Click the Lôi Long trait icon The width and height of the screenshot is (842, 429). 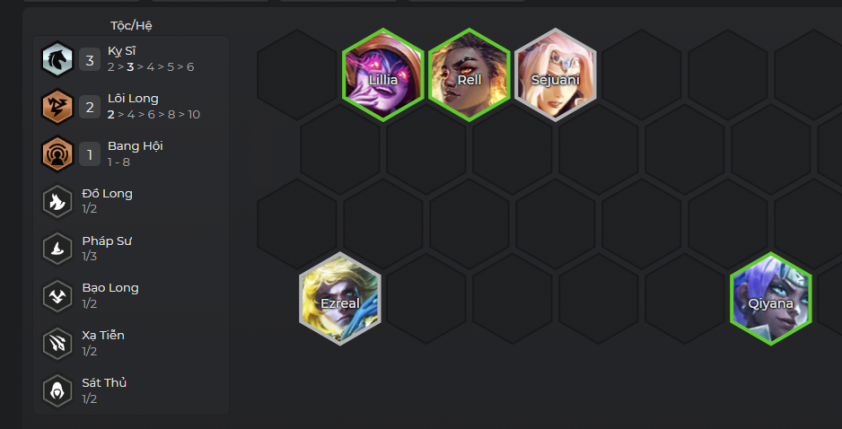click(57, 107)
